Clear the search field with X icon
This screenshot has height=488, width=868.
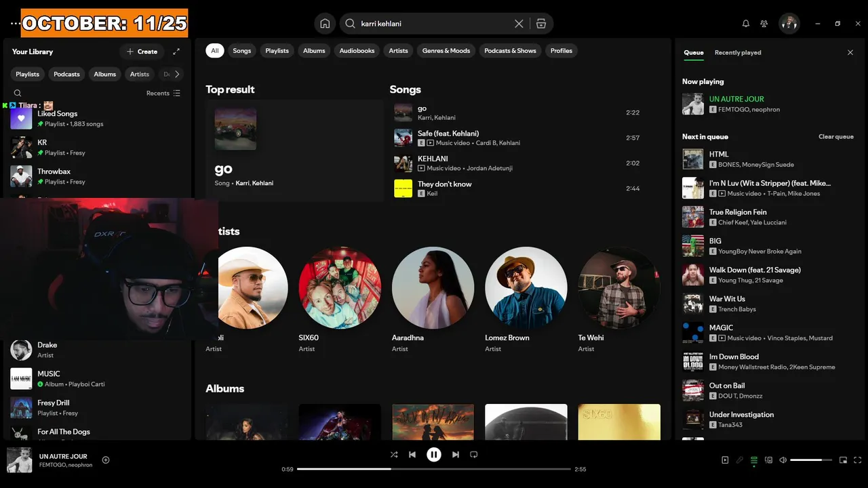click(x=519, y=24)
